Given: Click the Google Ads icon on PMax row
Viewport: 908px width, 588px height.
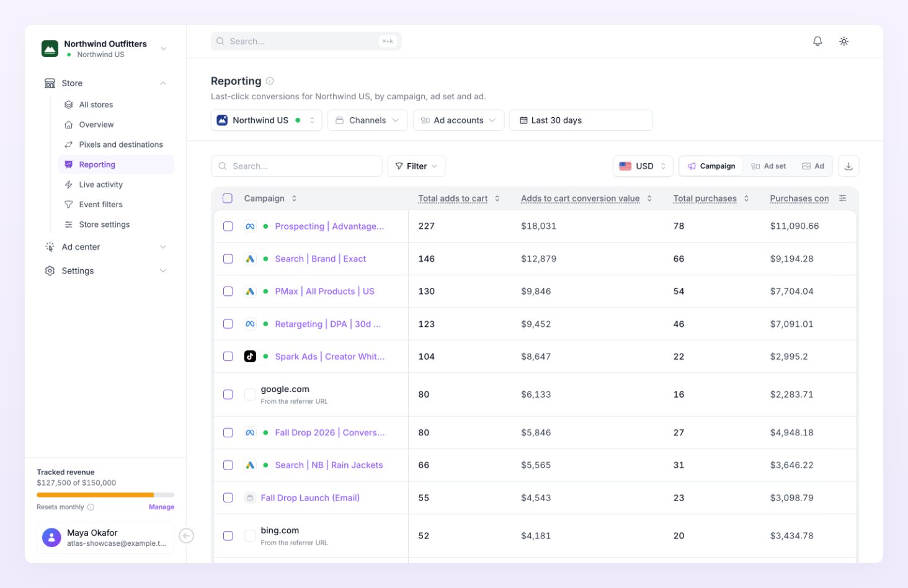Looking at the screenshot, I should (250, 292).
